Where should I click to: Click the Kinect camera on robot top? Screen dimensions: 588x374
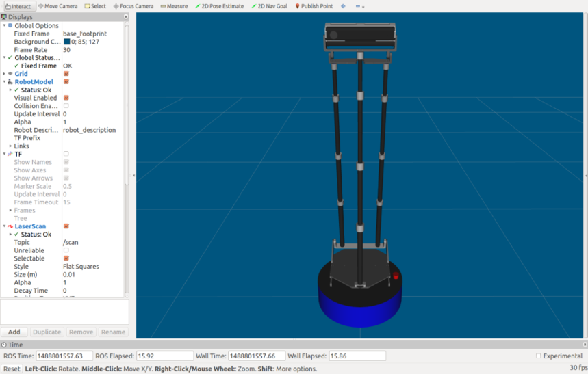[x=360, y=37]
